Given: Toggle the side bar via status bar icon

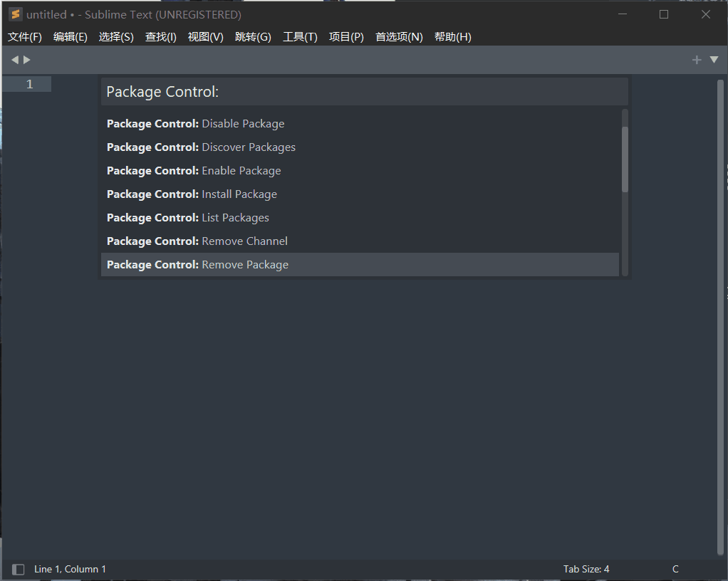Looking at the screenshot, I should 18,570.
